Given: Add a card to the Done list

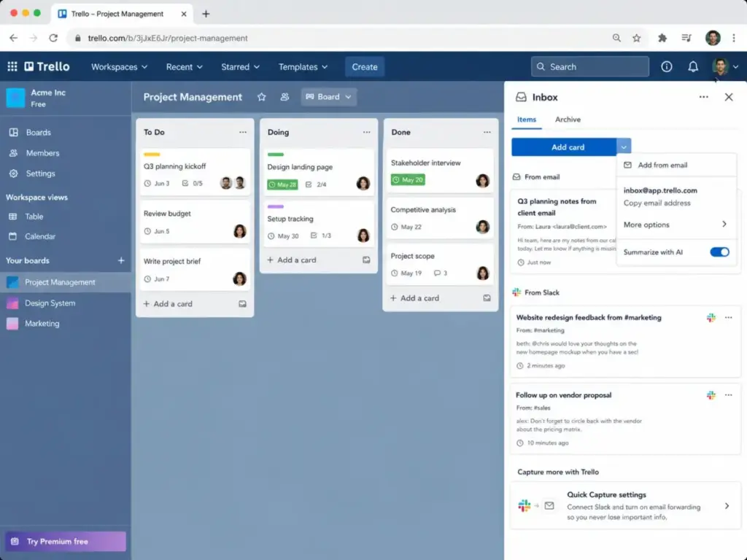Looking at the screenshot, I should pos(414,298).
